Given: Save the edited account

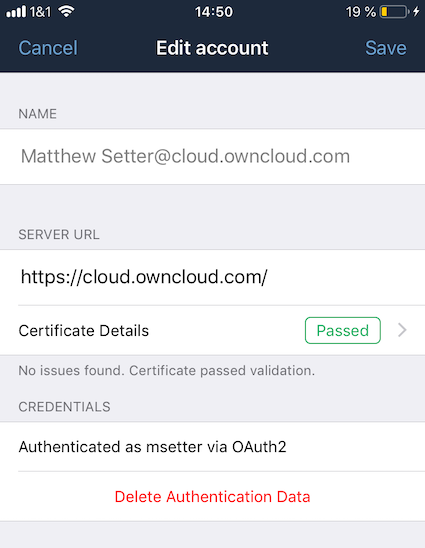Looking at the screenshot, I should pos(386,48).
